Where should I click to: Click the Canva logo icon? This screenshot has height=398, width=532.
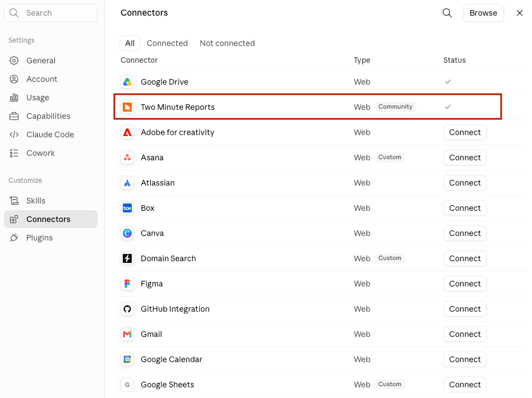click(127, 233)
